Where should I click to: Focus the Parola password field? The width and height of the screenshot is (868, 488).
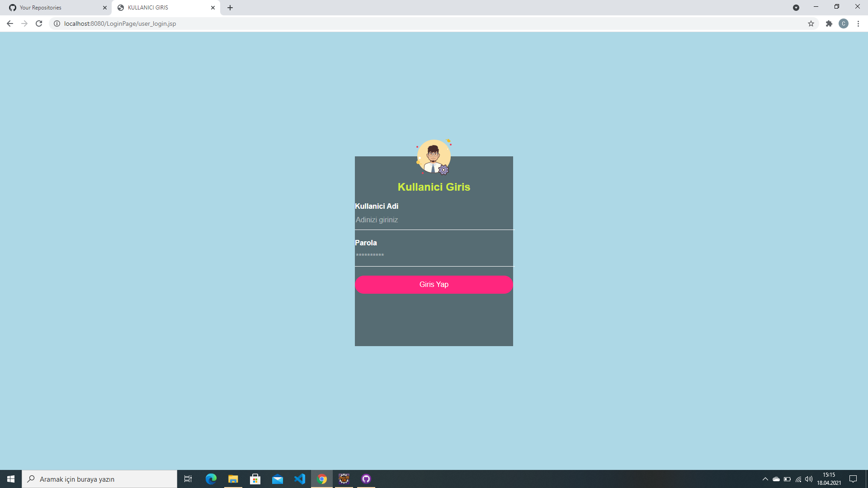click(x=434, y=256)
